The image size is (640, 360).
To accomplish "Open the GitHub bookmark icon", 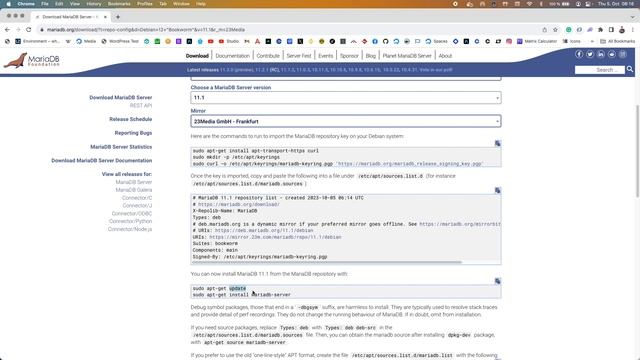I will click(385, 41).
